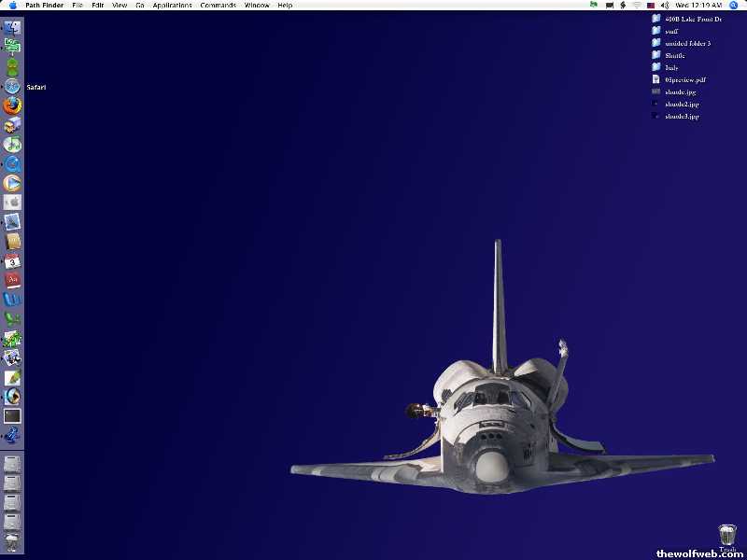Select the Italy folder on desktop
The image size is (747, 560).
671,67
